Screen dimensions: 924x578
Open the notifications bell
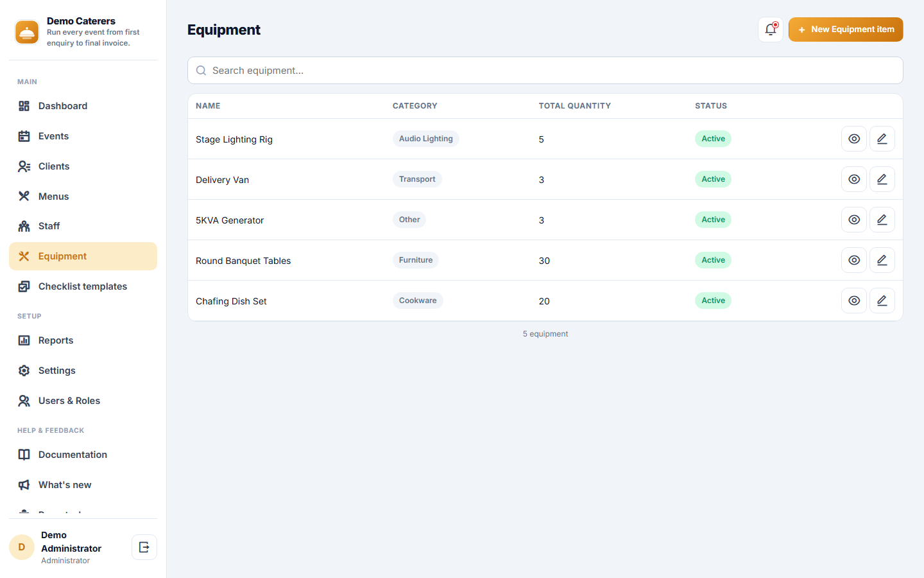(771, 30)
